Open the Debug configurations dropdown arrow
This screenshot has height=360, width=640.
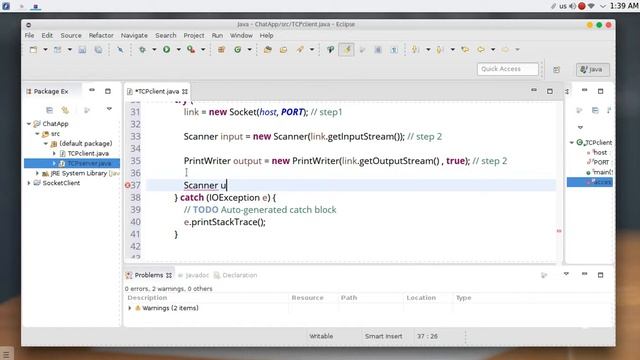click(x=154, y=50)
